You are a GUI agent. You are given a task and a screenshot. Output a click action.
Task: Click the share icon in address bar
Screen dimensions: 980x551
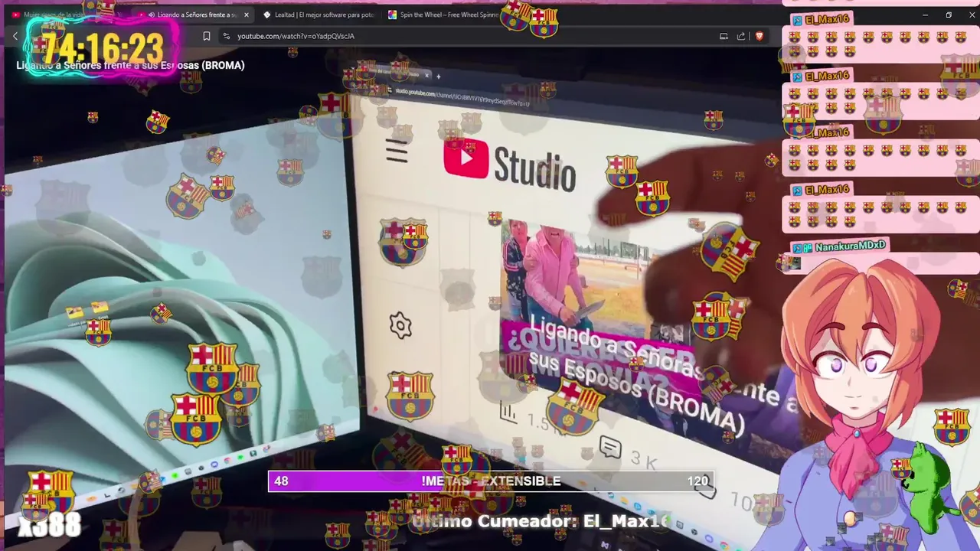pos(741,36)
